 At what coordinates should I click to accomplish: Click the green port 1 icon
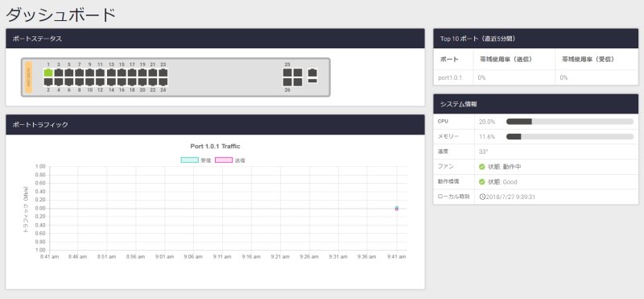click(x=48, y=73)
